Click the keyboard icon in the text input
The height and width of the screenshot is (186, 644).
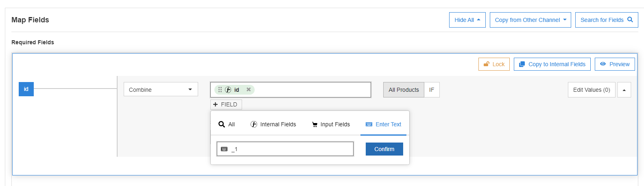(x=224, y=149)
